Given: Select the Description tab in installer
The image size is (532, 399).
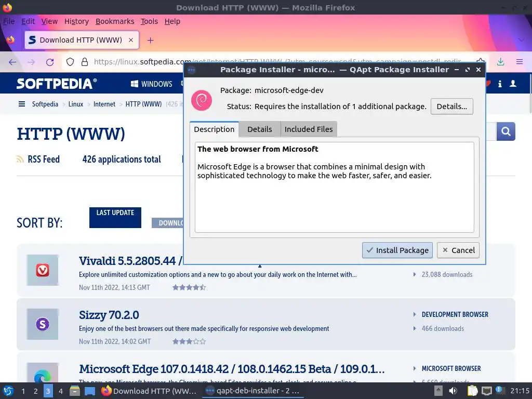Looking at the screenshot, I should click(x=214, y=129).
